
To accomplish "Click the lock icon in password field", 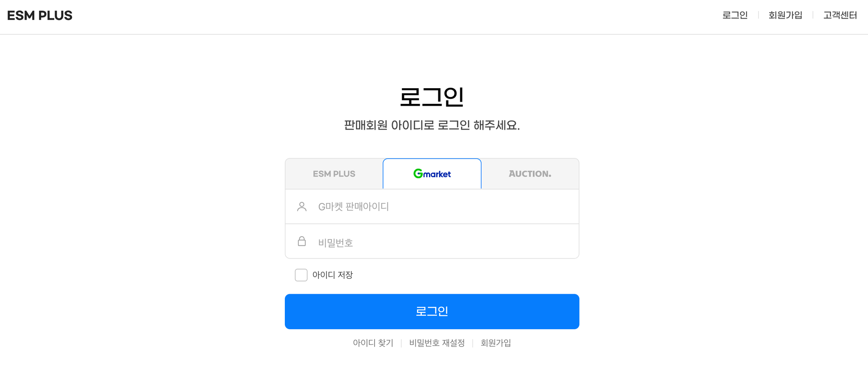I will click(302, 241).
